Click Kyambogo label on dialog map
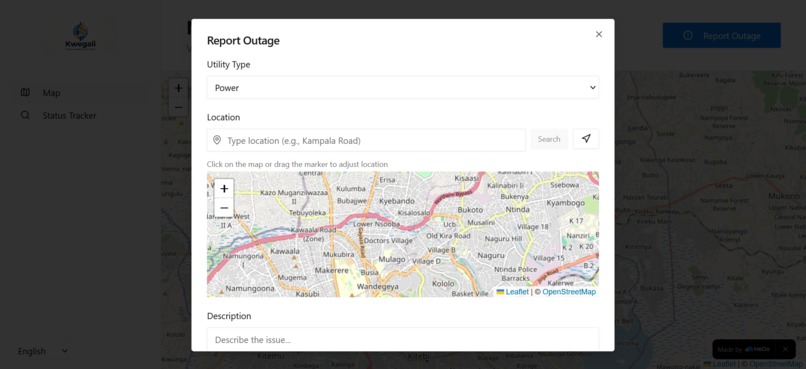 click(x=565, y=203)
